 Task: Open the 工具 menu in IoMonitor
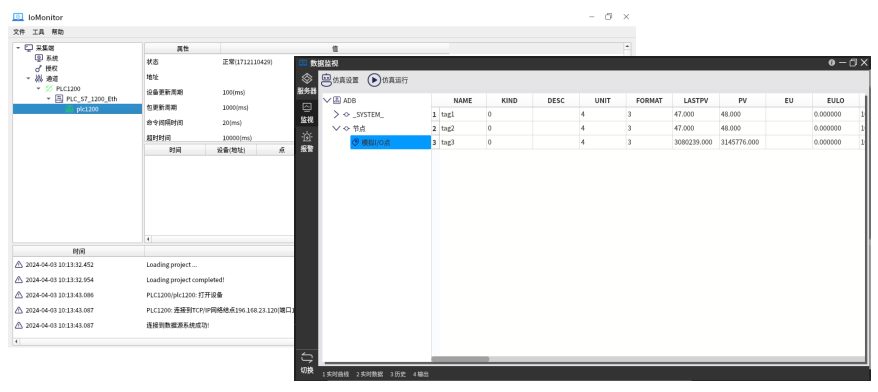coord(38,32)
